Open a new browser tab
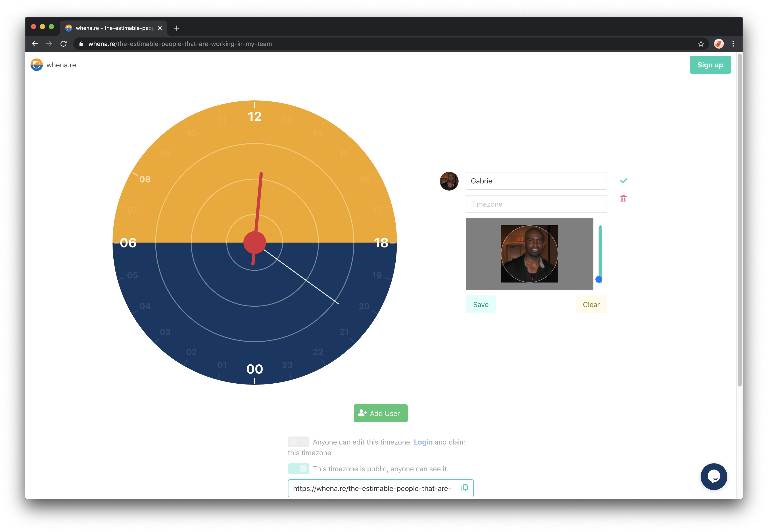Screen dimensions: 768x532 pos(177,28)
